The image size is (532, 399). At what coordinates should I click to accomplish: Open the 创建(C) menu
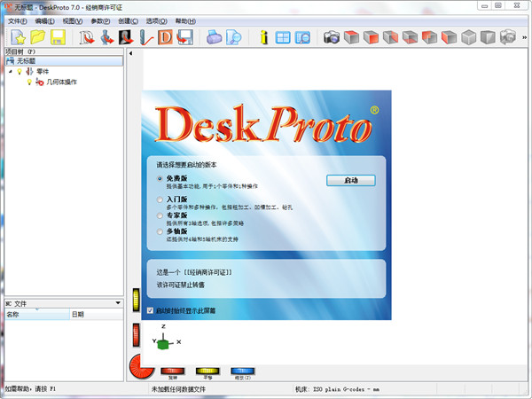click(x=129, y=21)
